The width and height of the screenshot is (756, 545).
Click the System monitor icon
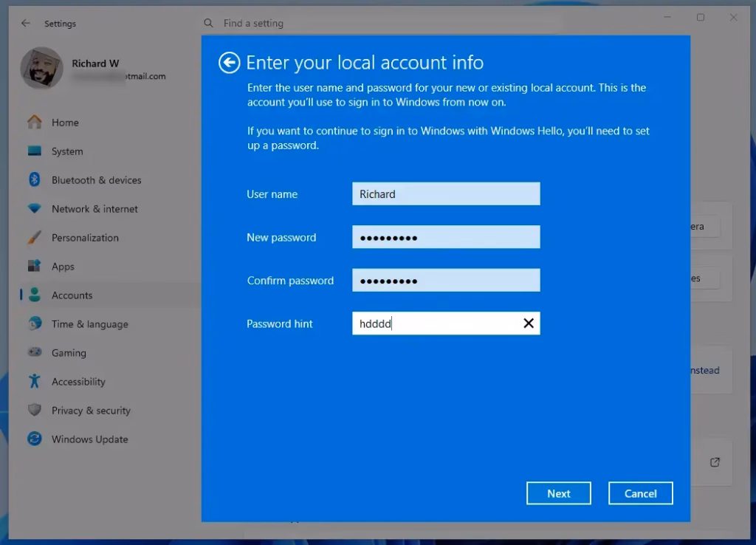(x=34, y=151)
